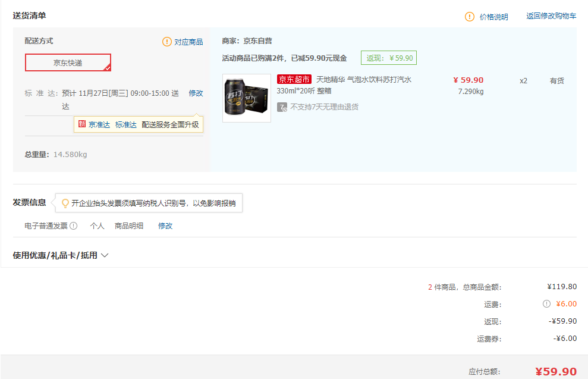This screenshot has height=379, width=588.
Task: Click the delivery estimate 11月27日[周三] 09:00-15:00
Action: coord(124,93)
